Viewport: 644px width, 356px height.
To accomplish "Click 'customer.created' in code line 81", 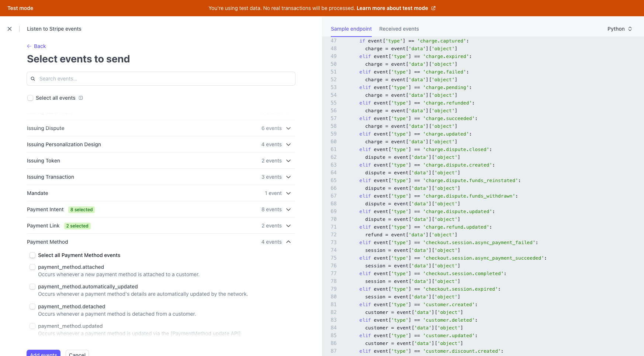I will click(449, 305).
